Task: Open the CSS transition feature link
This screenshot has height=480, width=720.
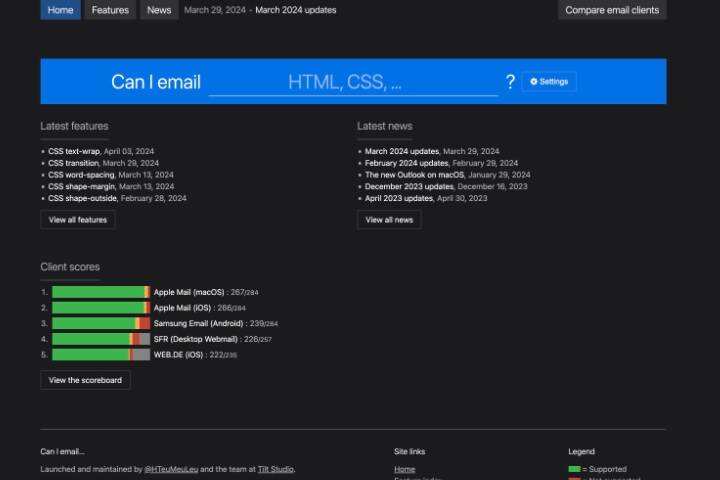Action: click(73, 163)
